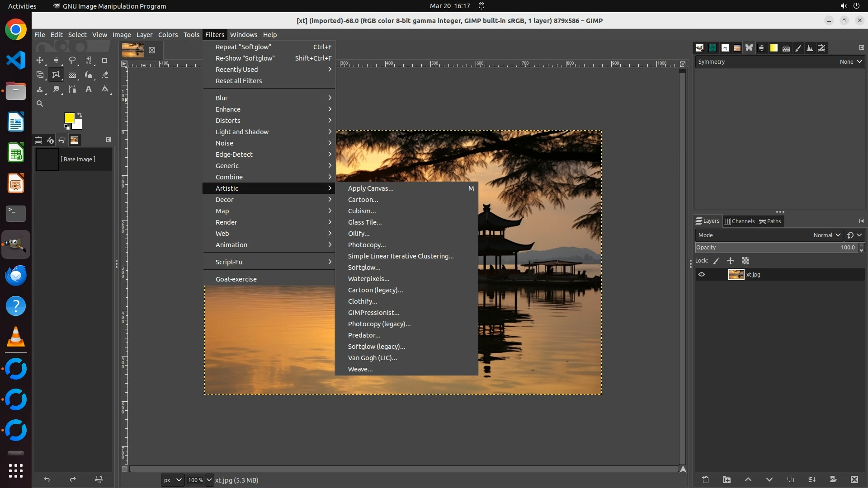Choose Oilify from Artistic submenu
The width and height of the screenshot is (868, 488).
359,234
